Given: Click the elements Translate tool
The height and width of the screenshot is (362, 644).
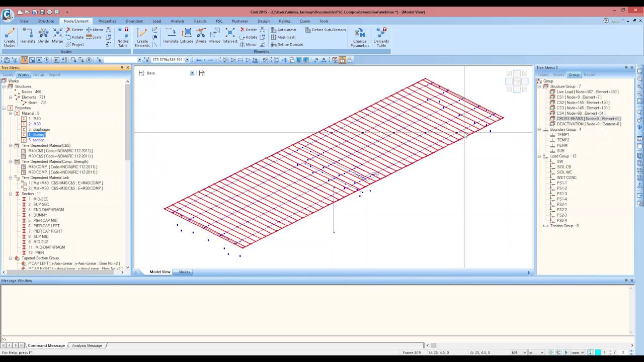Looking at the screenshot, I should [x=171, y=36].
